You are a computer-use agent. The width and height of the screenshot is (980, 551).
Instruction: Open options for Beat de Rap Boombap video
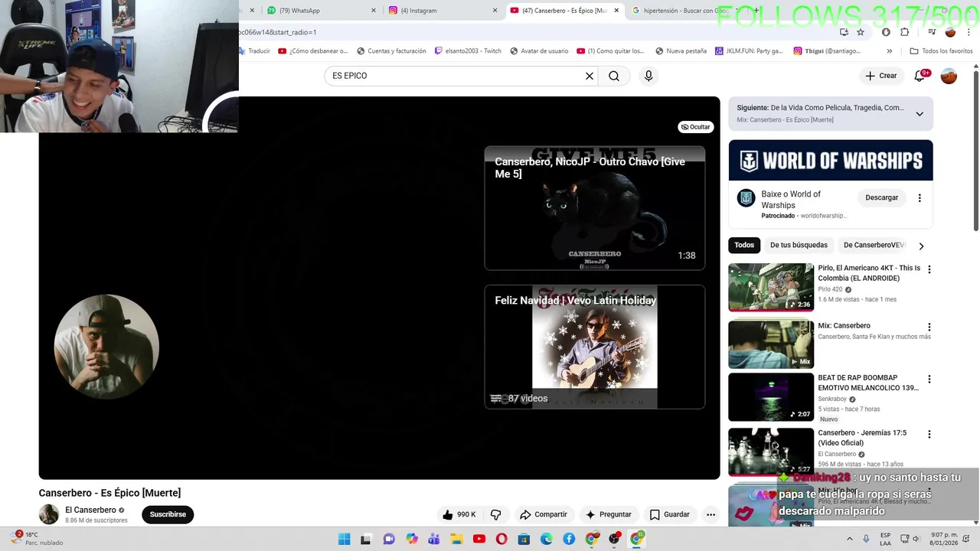(x=929, y=379)
